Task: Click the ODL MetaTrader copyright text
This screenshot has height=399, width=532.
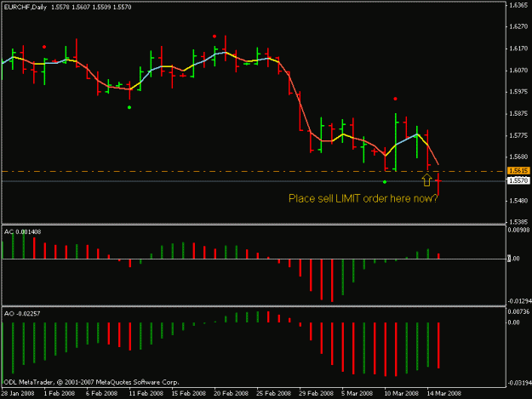Action: point(91,382)
